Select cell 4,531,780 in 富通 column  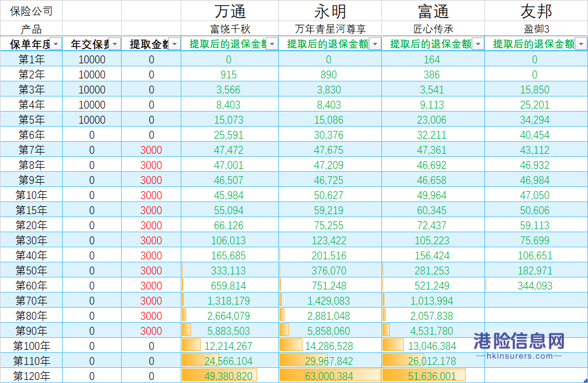click(433, 331)
